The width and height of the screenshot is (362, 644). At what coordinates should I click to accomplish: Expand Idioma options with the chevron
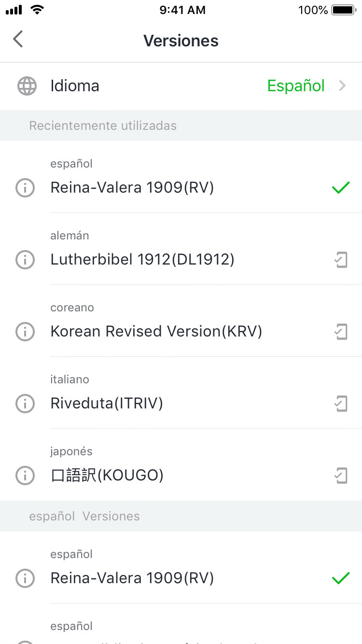[343, 86]
